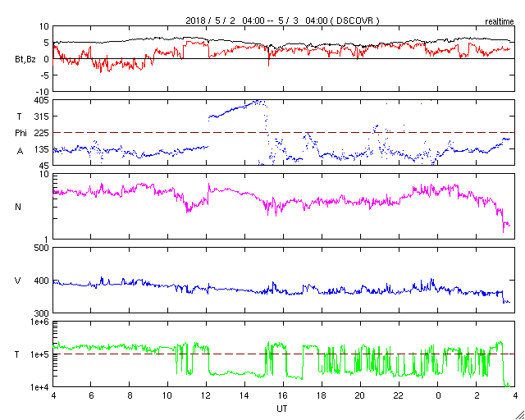525x420 pixels.
Task: Click the 'V' velocity axis label
Action: click(x=18, y=281)
